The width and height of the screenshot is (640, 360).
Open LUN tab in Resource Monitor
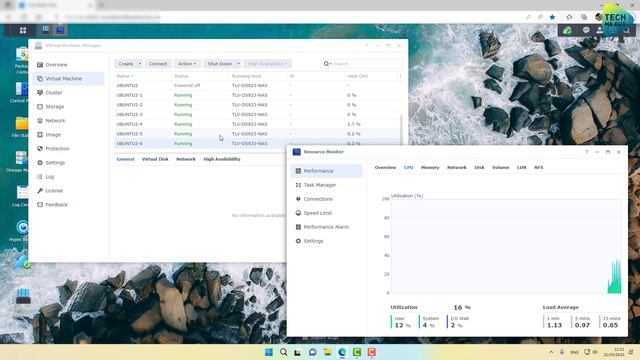[x=522, y=167]
